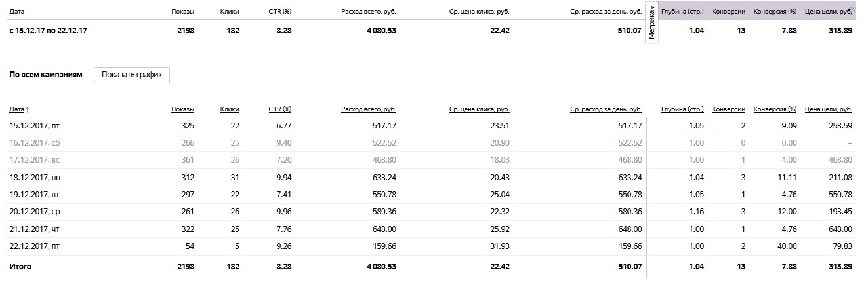
Task: Click the ascending sort arrow next to "Дата"
Action: (27, 109)
